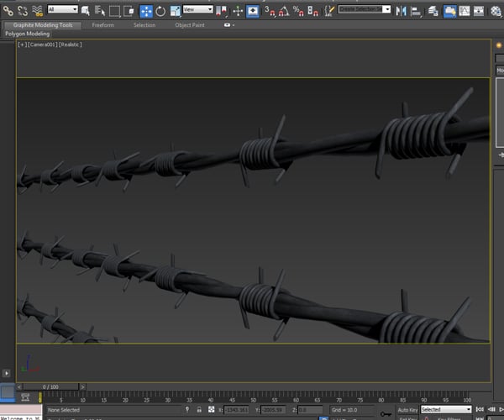Click the Auto Key button
The image size is (504, 420).
pos(407,409)
